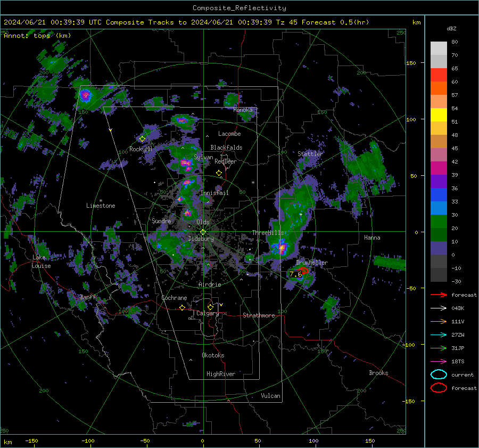Click the red forecast ellipse near Drumheller

(303, 270)
